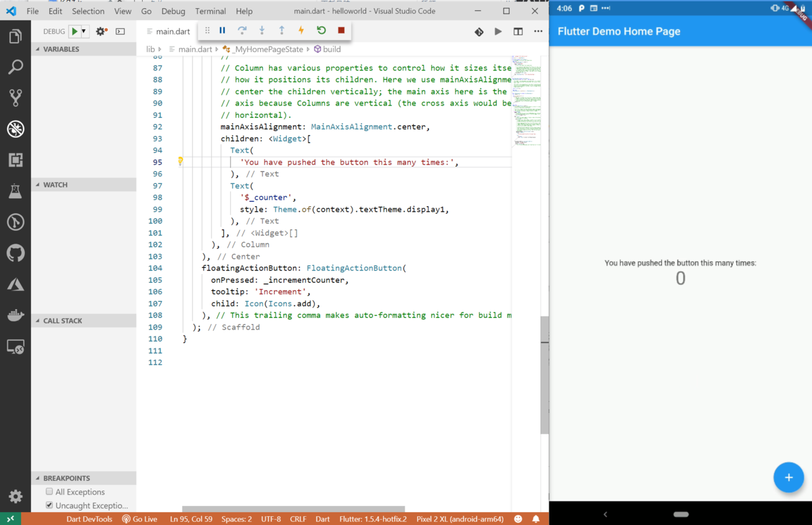Select the main.dart editor tab
Image resolution: width=812 pixels, height=525 pixels.
[x=169, y=31]
